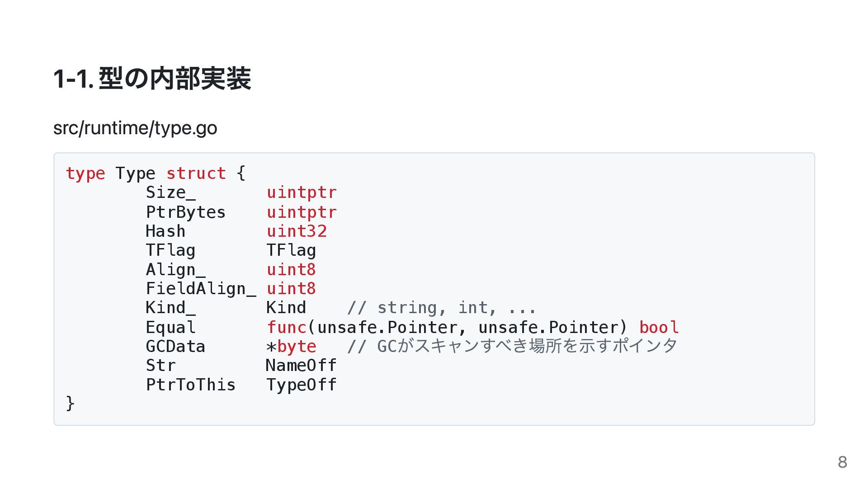Click the 'type' keyword in code
Viewport: 868px width, 488px height.
85,174
